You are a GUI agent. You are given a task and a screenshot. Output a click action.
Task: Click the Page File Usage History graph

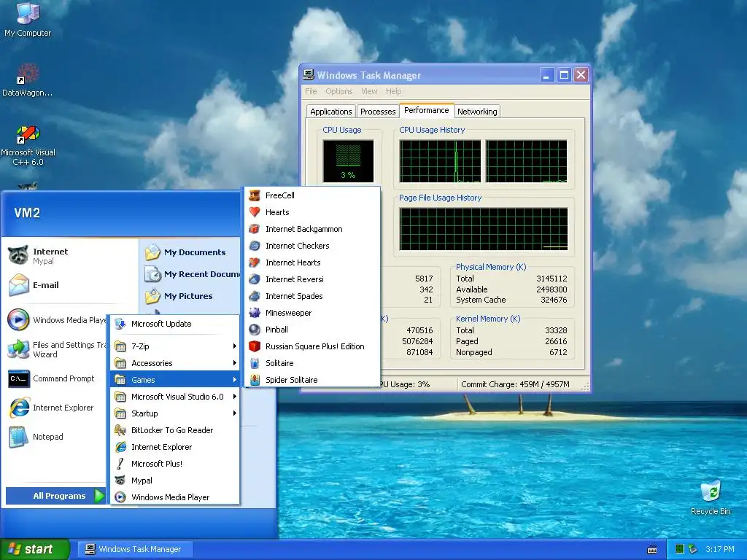(484, 229)
